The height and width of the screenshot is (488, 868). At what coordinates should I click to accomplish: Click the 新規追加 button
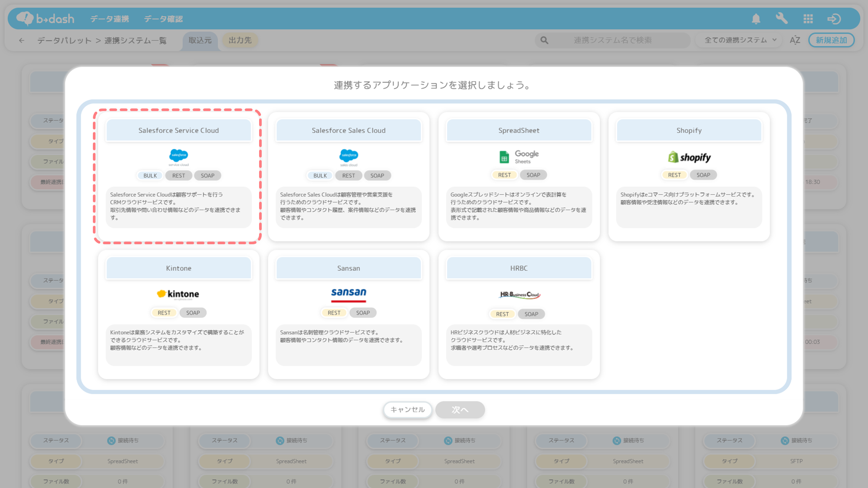pos(831,40)
